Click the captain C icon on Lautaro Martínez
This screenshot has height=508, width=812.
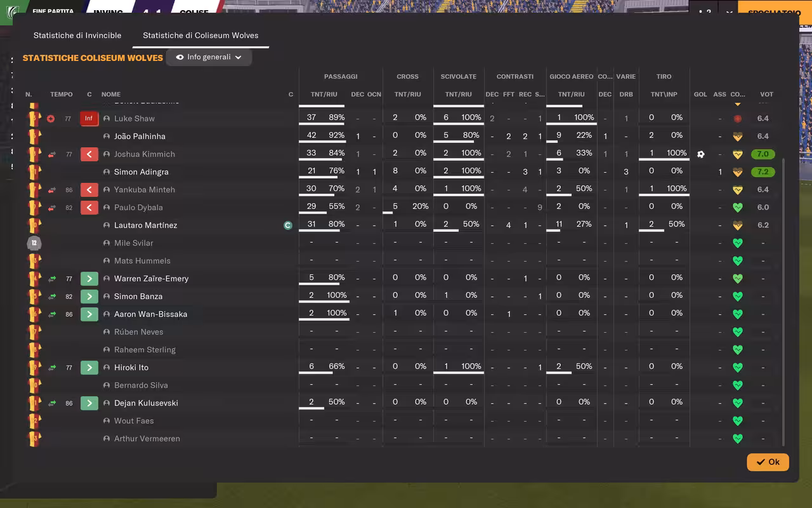point(288,225)
